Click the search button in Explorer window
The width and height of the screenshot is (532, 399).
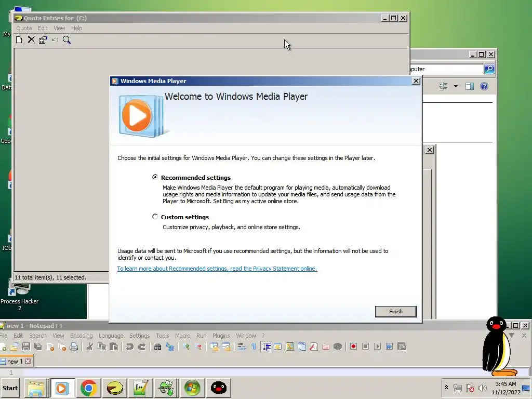[x=489, y=69]
